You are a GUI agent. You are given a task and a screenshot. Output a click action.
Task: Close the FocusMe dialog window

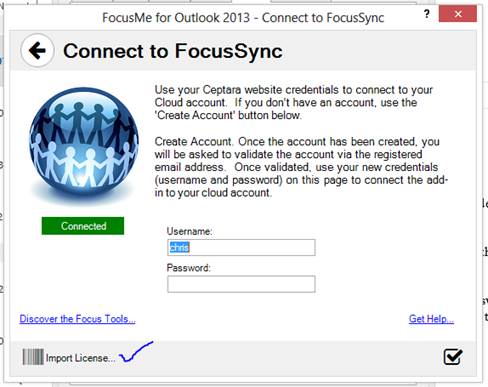tap(458, 14)
